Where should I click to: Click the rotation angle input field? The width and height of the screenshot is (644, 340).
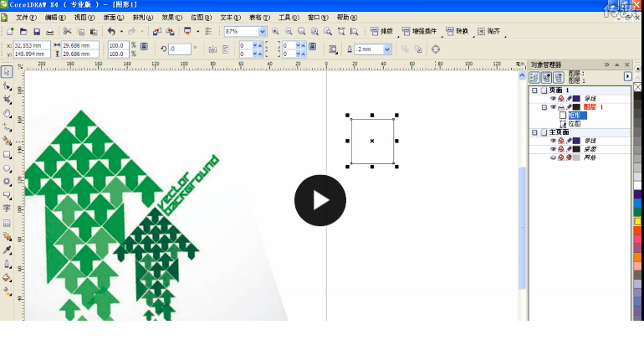[180, 49]
